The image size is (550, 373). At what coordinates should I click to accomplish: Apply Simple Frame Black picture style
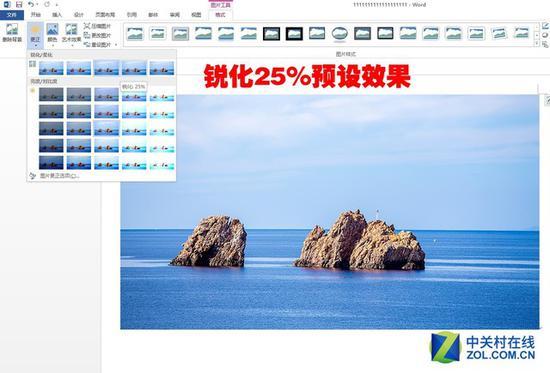[317, 34]
